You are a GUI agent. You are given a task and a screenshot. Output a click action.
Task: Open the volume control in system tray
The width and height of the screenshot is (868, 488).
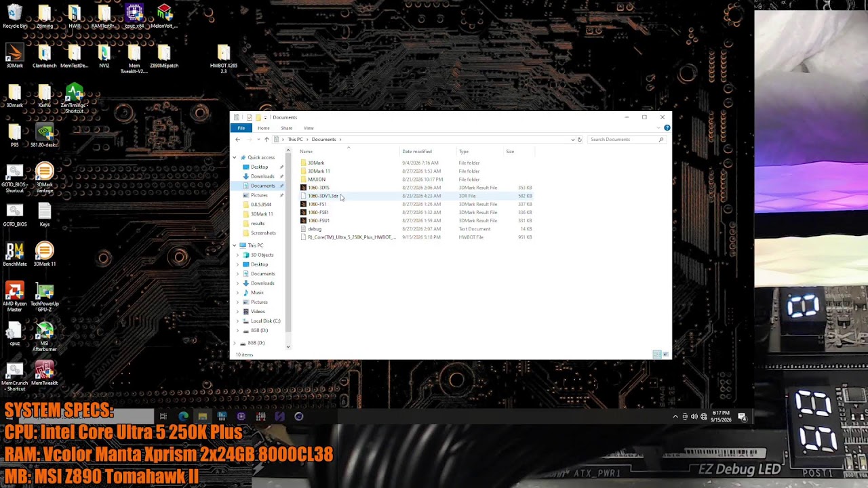694,416
